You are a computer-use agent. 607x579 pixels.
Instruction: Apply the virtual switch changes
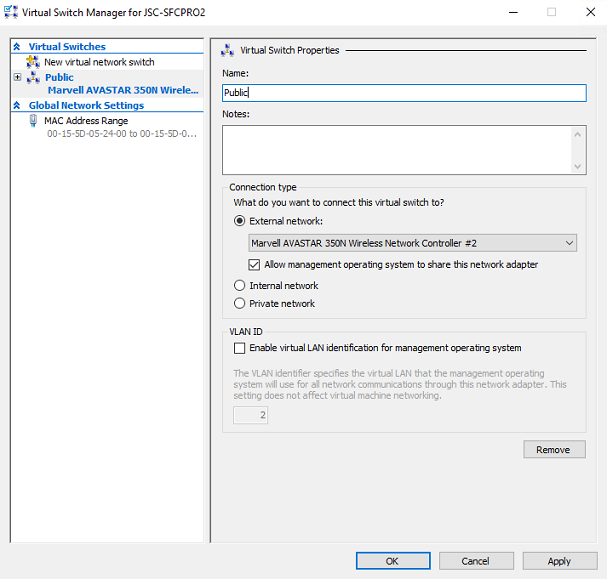(x=560, y=561)
